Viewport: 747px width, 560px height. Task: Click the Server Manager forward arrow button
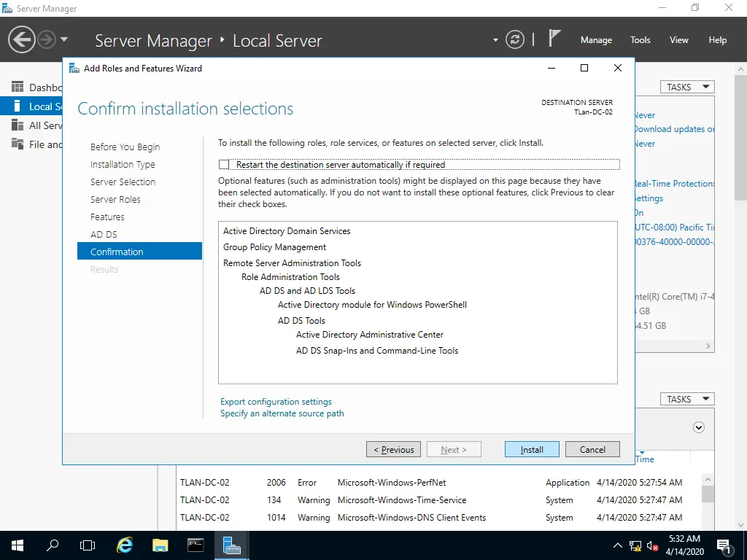(x=47, y=39)
